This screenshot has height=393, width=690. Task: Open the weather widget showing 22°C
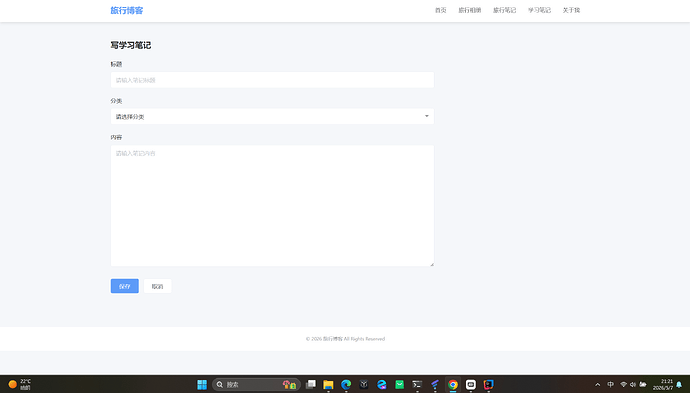pyautogui.click(x=20, y=384)
